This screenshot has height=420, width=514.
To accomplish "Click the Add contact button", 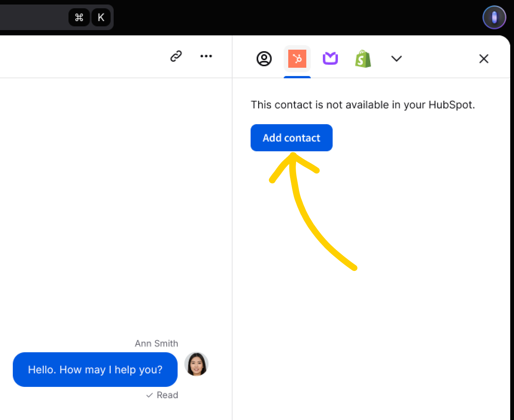I will coord(292,138).
